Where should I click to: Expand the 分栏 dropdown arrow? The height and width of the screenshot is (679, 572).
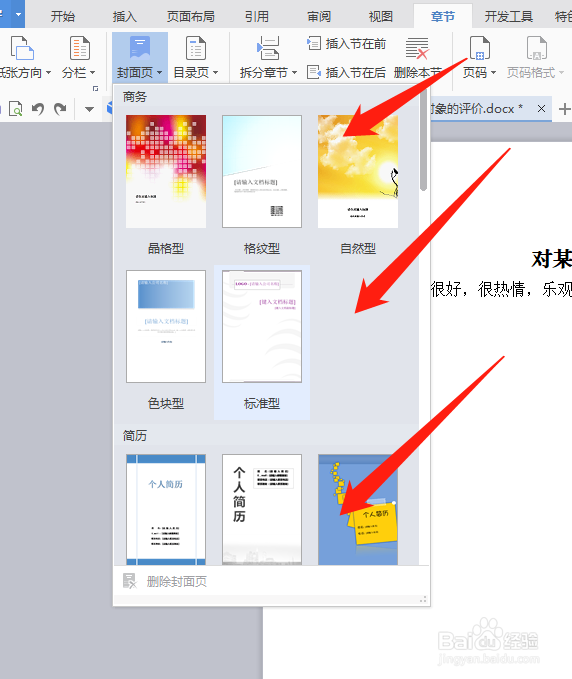pos(93,73)
